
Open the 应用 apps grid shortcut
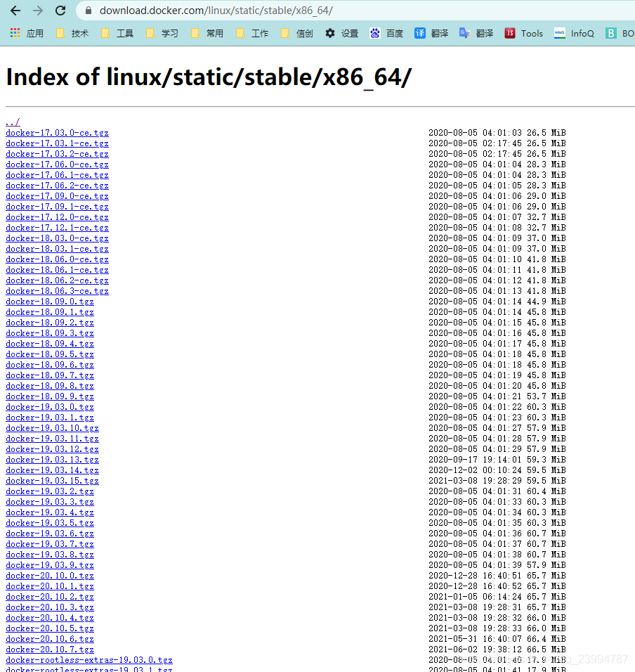[27, 34]
